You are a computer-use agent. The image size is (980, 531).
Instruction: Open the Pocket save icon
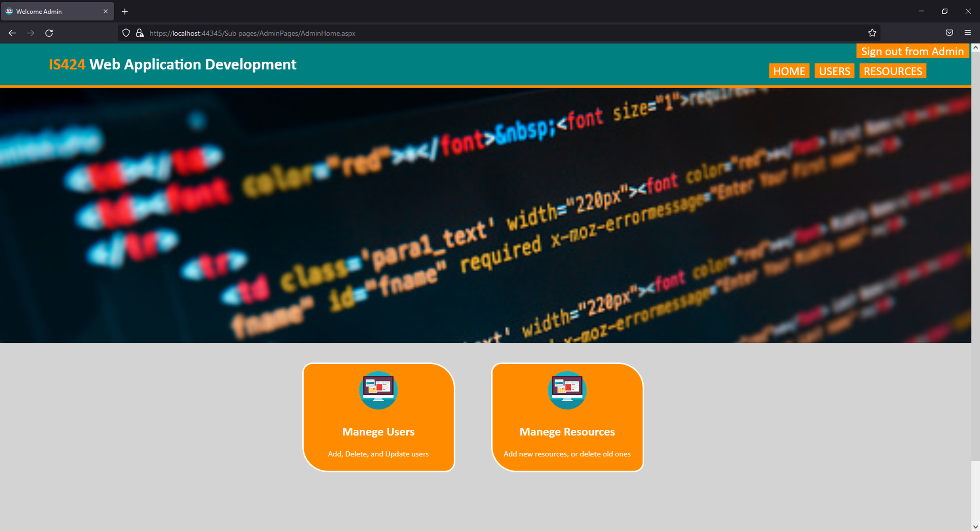[949, 33]
